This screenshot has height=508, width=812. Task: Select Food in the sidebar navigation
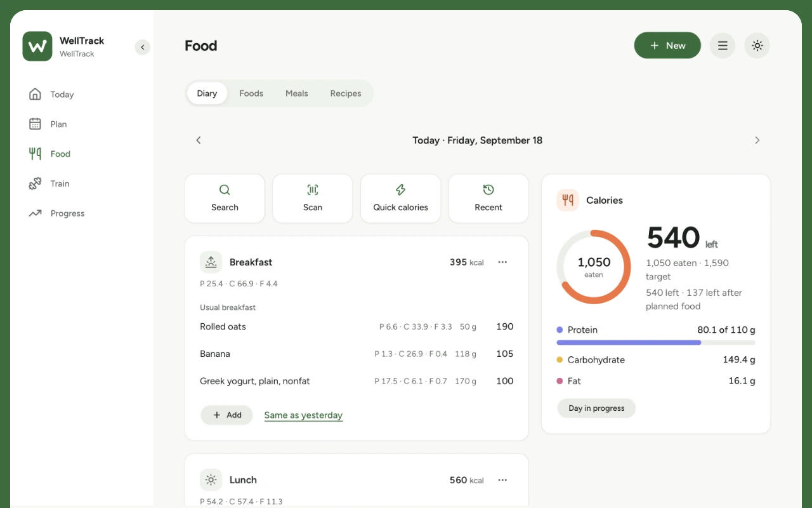click(82, 154)
